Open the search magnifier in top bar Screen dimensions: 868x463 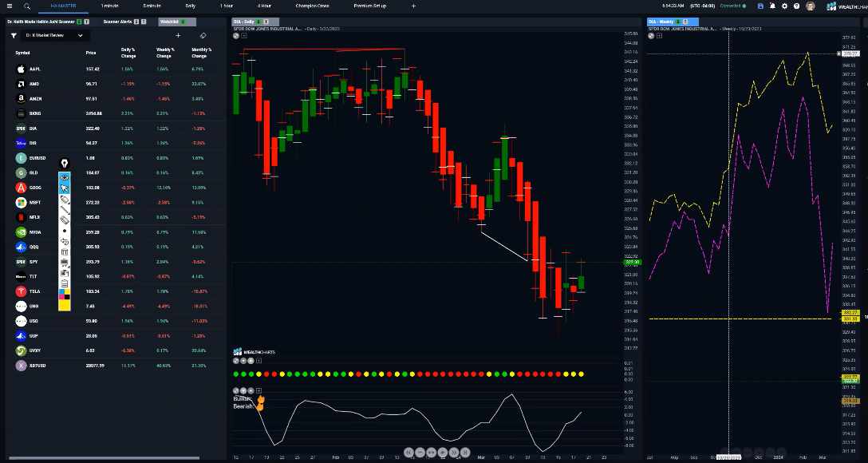[x=27, y=6]
